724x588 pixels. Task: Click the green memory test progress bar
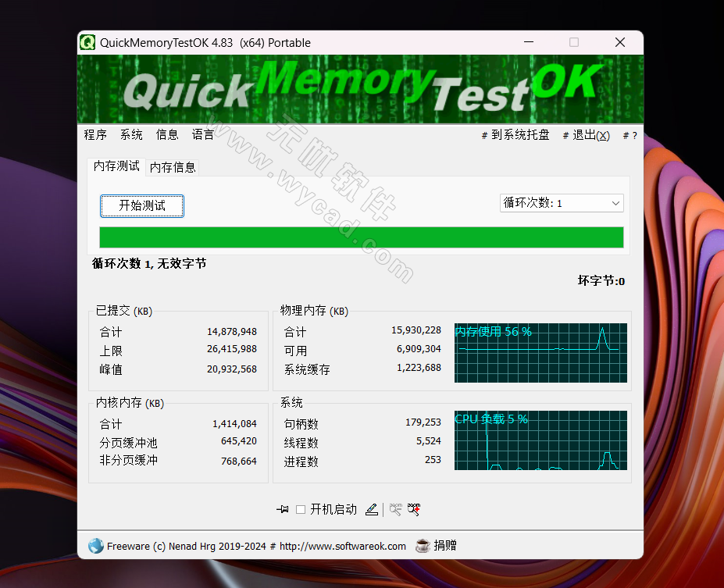(361, 237)
